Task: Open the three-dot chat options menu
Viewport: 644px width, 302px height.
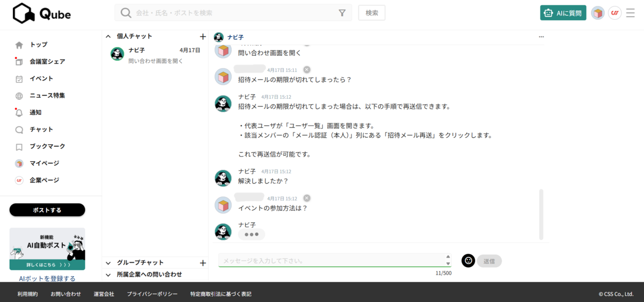Action: coord(541,37)
